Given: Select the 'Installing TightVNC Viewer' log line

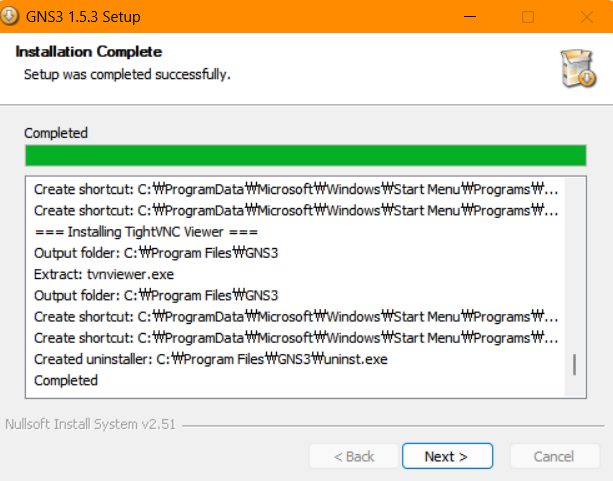Looking at the screenshot, I should coord(146,232).
